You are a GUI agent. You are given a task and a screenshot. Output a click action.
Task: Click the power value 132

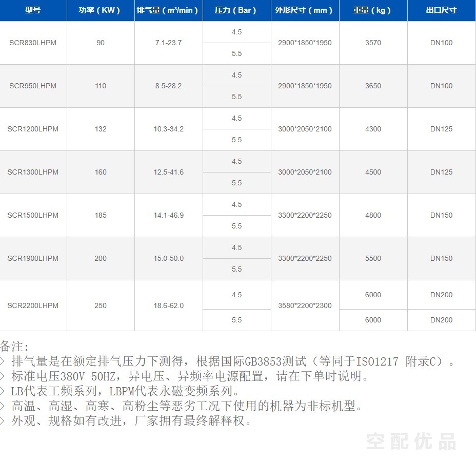point(101,129)
